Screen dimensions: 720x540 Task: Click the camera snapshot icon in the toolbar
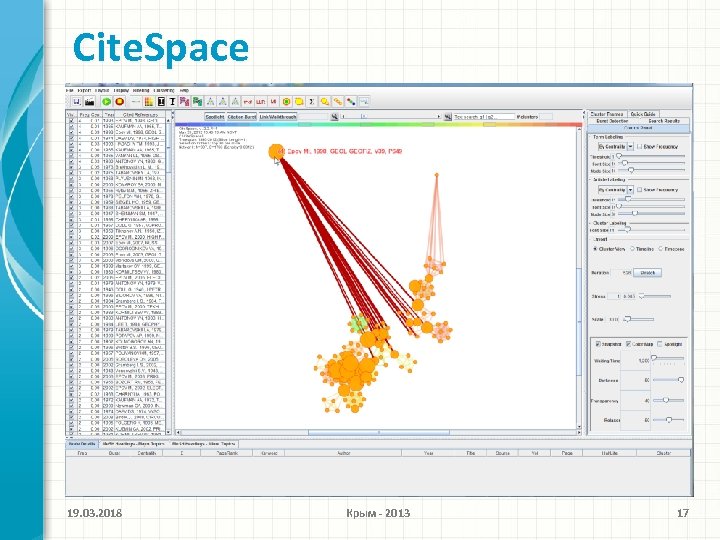90,101
